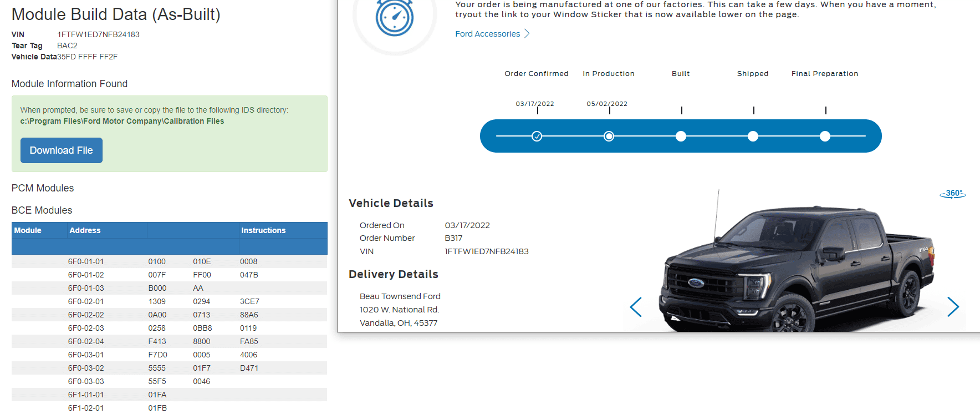
Task: Click the Download File button
Action: coord(62,150)
